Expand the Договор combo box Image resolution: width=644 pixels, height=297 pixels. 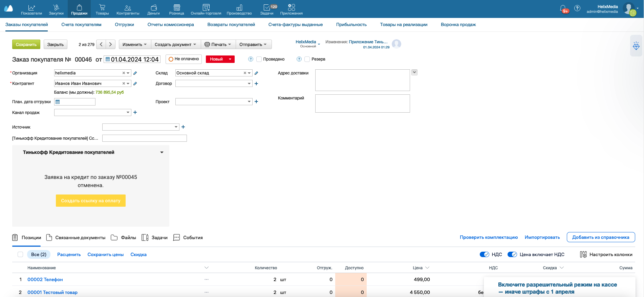[x=249, y=84]
